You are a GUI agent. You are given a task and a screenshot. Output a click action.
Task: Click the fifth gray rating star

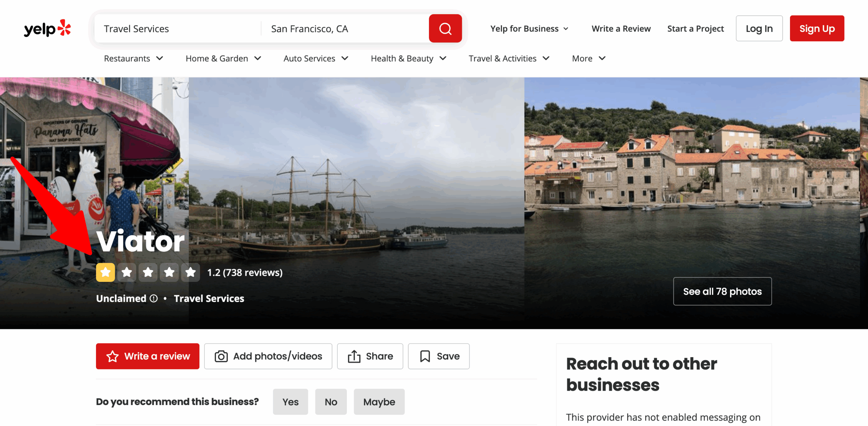point(191,272)
